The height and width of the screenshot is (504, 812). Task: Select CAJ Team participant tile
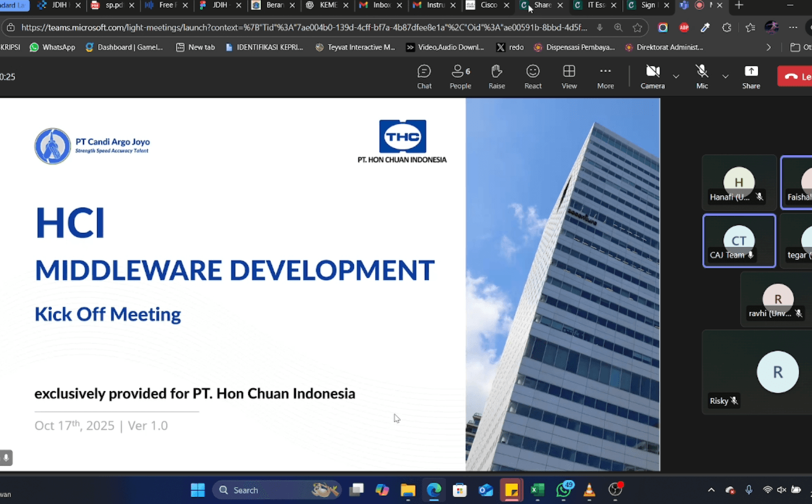pyautogui.click(x=739, y=241)
